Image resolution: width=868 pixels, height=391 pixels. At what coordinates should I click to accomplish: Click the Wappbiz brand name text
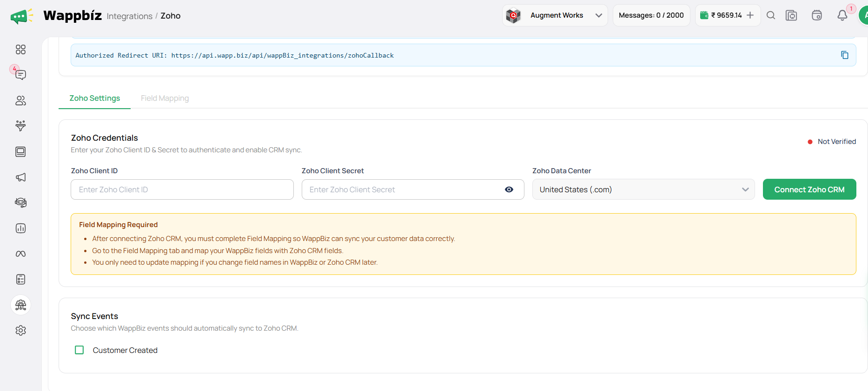click(x=73, y=15)
